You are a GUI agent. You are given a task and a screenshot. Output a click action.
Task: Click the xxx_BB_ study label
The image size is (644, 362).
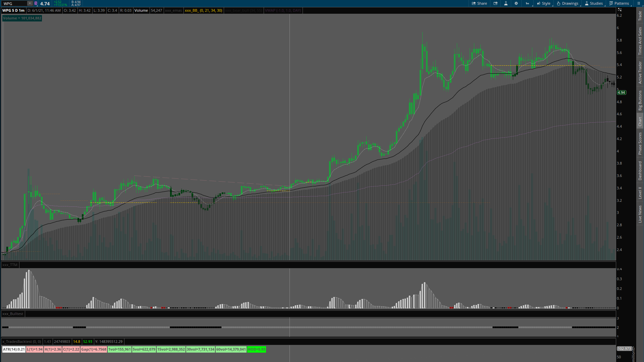(203, 10)
